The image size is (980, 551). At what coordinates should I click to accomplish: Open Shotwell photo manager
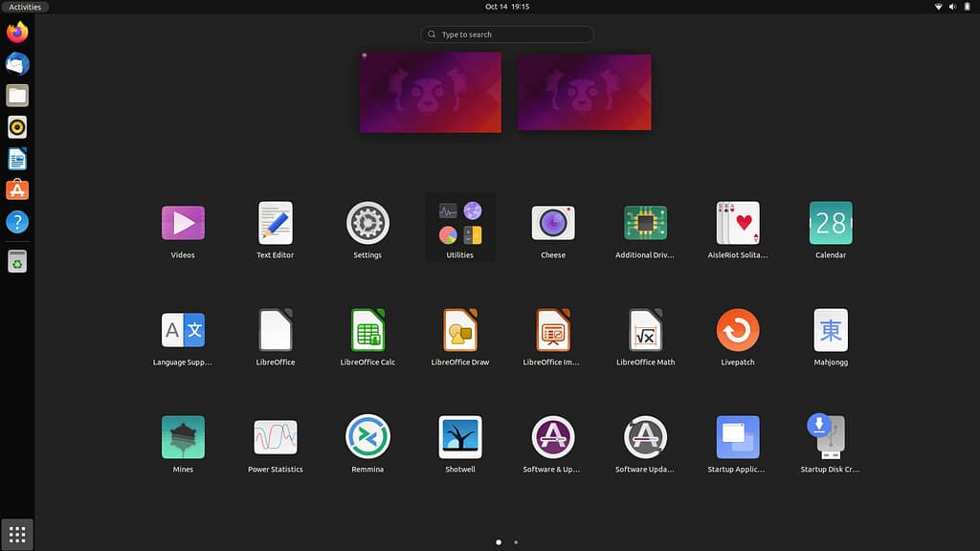point(459,436)
